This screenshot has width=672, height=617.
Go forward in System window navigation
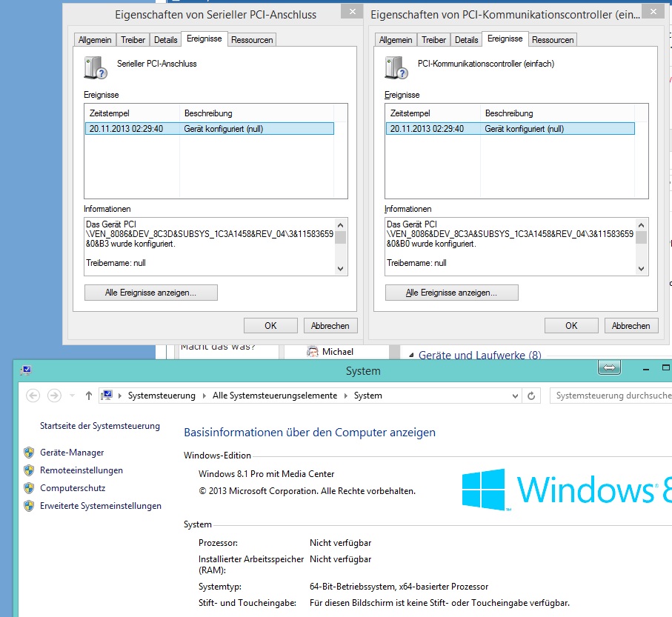click(54, 396)
